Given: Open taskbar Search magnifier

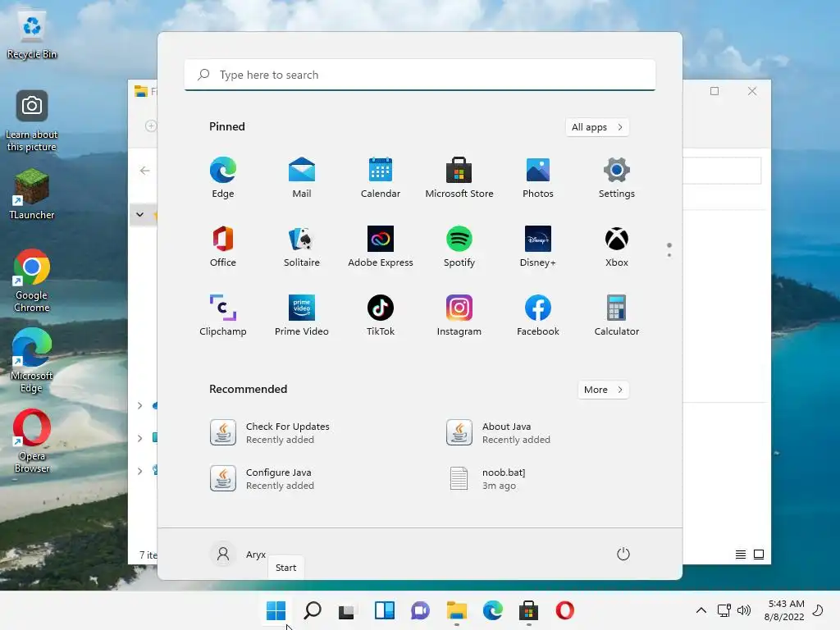Looking at the screenshot, I should (x=313, y=610).
